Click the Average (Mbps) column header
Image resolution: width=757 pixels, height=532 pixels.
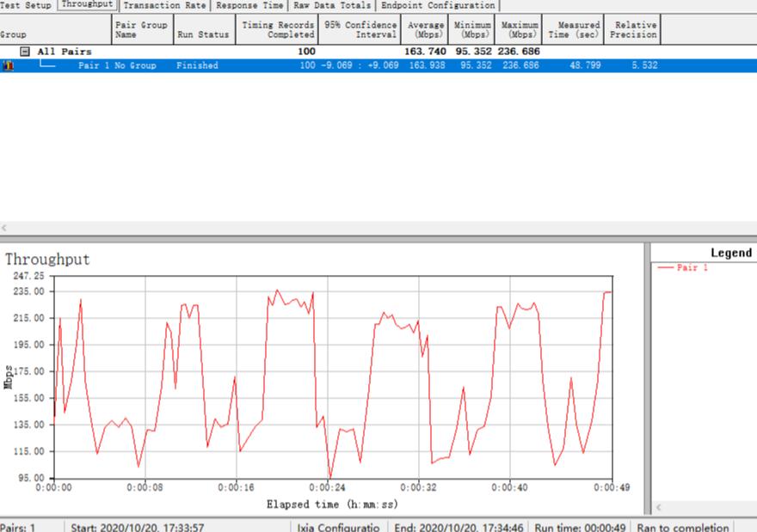click(425, 29)
